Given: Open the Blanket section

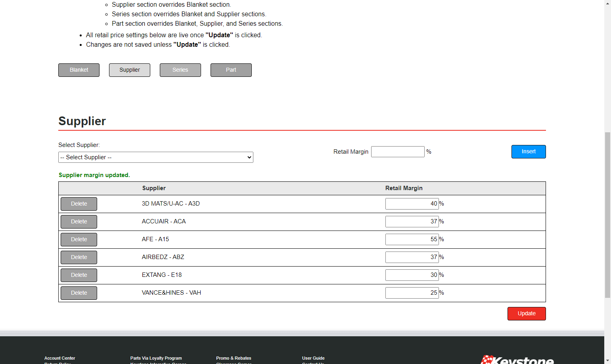Looking at the screenshot, I should [79, 70].
